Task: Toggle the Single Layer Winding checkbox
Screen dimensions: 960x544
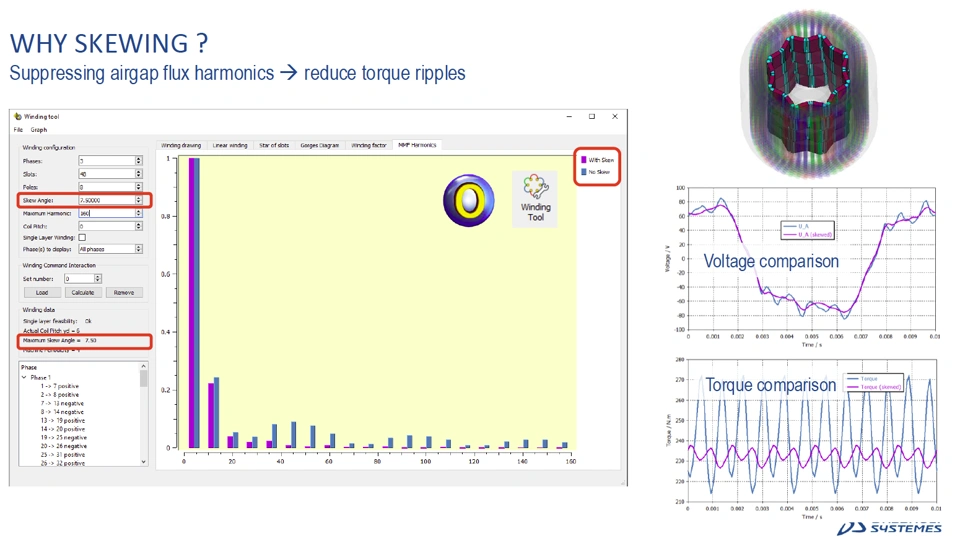Action: [82, 237]
